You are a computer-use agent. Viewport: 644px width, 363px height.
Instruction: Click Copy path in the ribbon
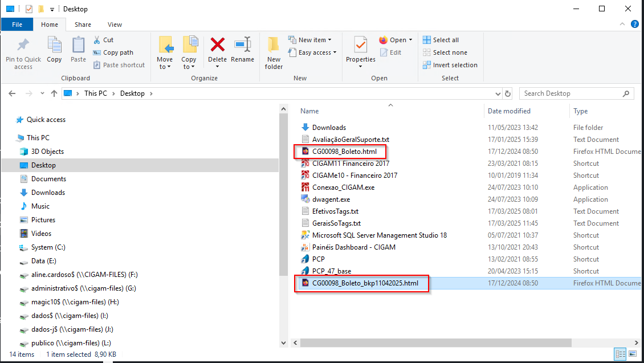coord(113,52)
